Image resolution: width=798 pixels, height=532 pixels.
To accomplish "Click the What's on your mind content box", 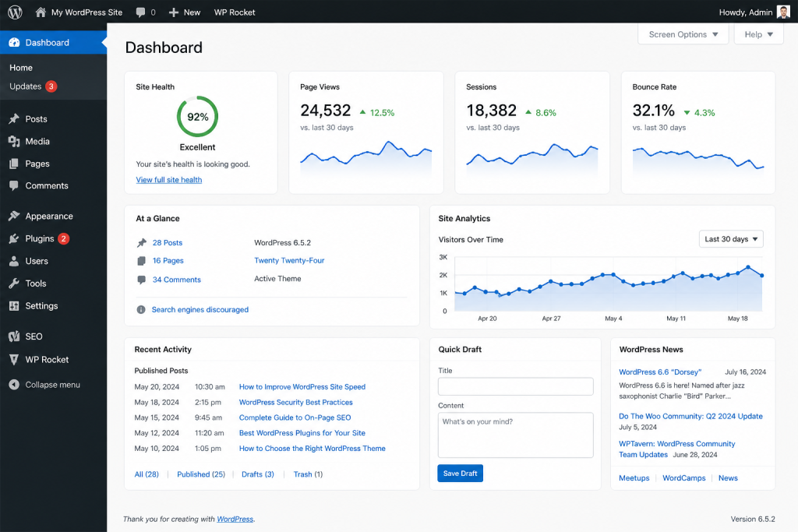I will pos(516,435).
